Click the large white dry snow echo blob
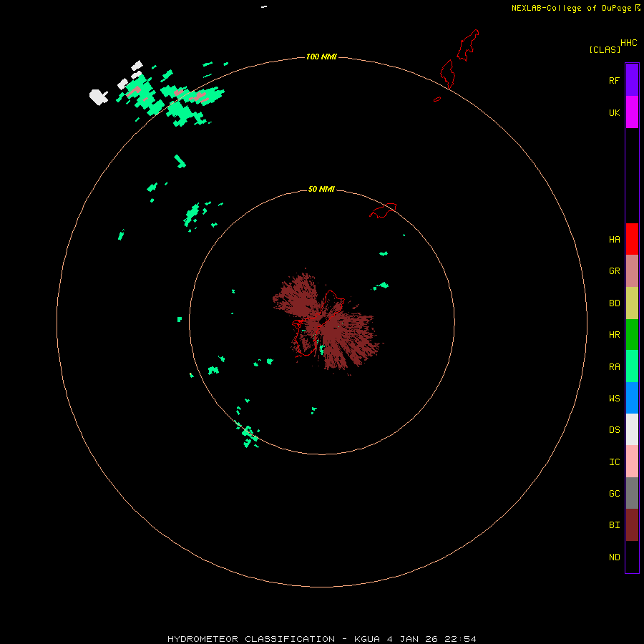 coord(98,97)
